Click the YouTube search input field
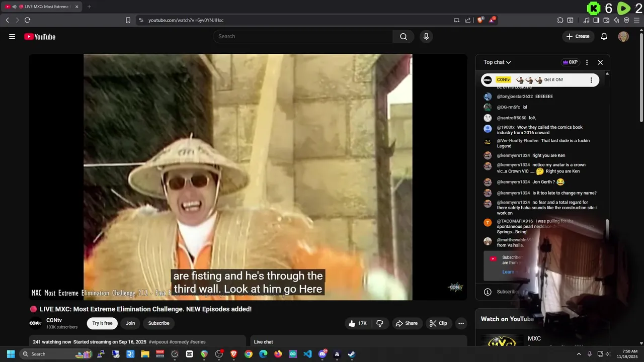This screenshot has width=644, height=362. click(303, 36)
